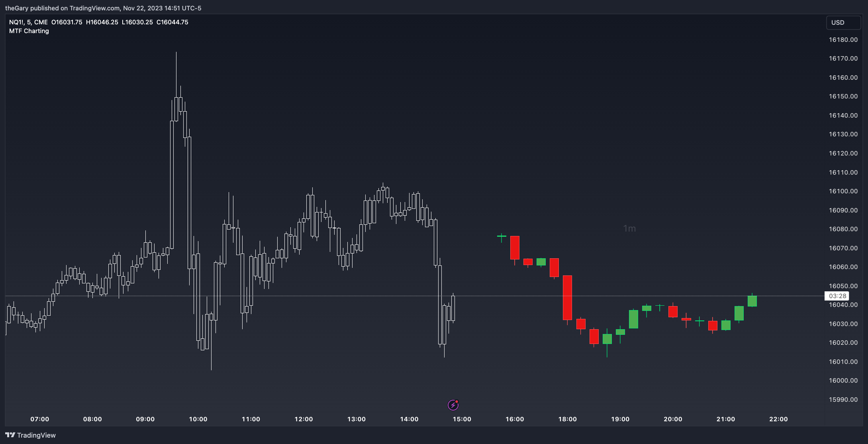
Task: Click the NQ1!, 5, CME symbol title
Action: [28, 22]
